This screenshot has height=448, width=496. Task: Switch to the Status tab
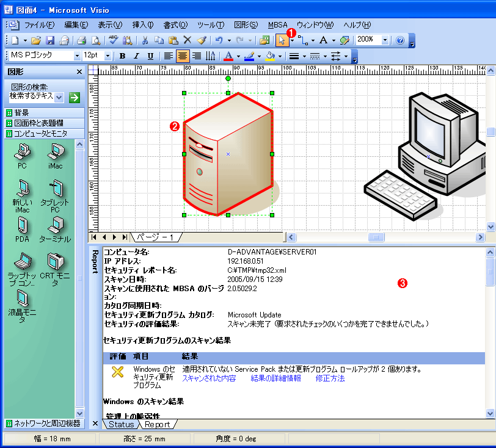point(121,424)
